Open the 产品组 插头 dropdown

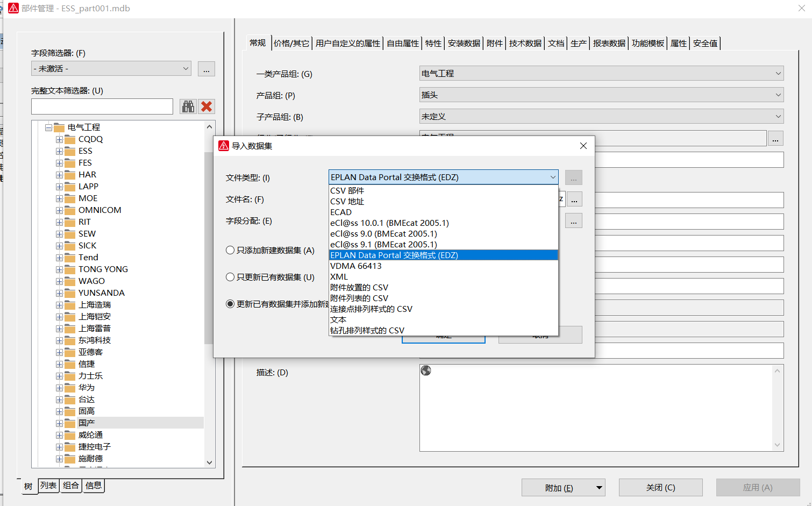pyautogui.click(x=601, y=95)
